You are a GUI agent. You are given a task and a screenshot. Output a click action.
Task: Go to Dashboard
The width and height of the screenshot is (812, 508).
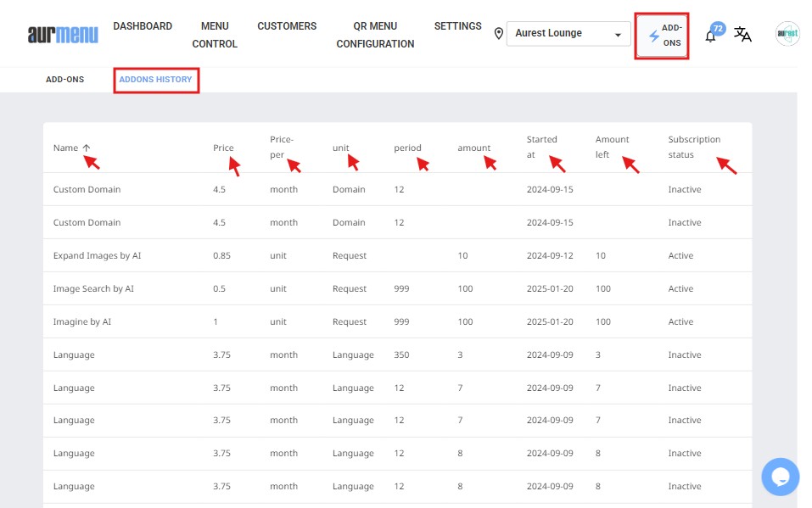click(x=143, y=26)
